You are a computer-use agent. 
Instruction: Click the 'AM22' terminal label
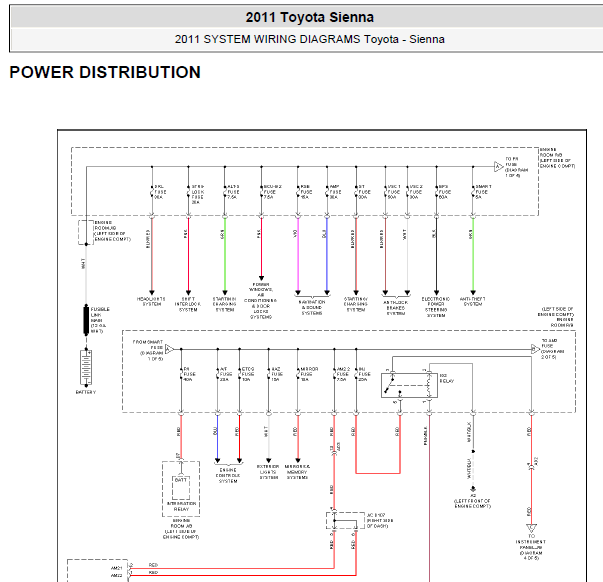(x=117, y=575)
